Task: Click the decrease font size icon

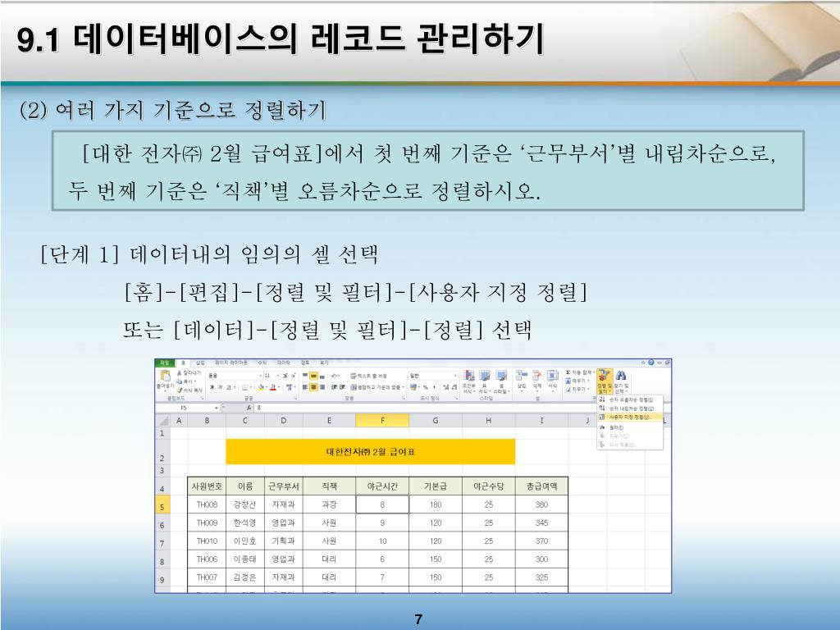Action: coord(294,376)
